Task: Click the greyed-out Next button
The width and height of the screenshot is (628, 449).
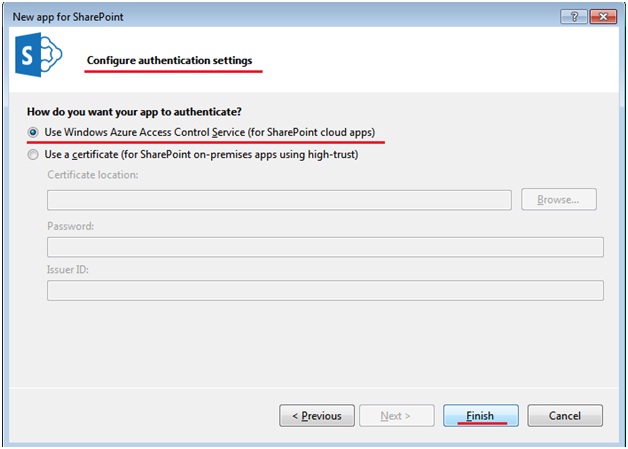Action: [397, 416]
